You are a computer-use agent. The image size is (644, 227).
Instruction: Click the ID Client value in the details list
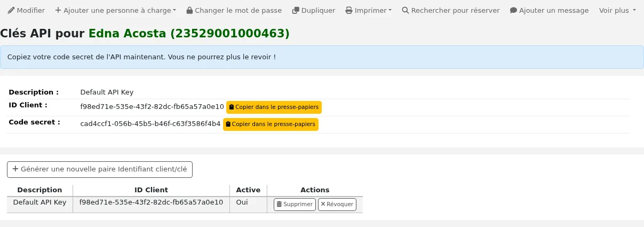point(152,107)
